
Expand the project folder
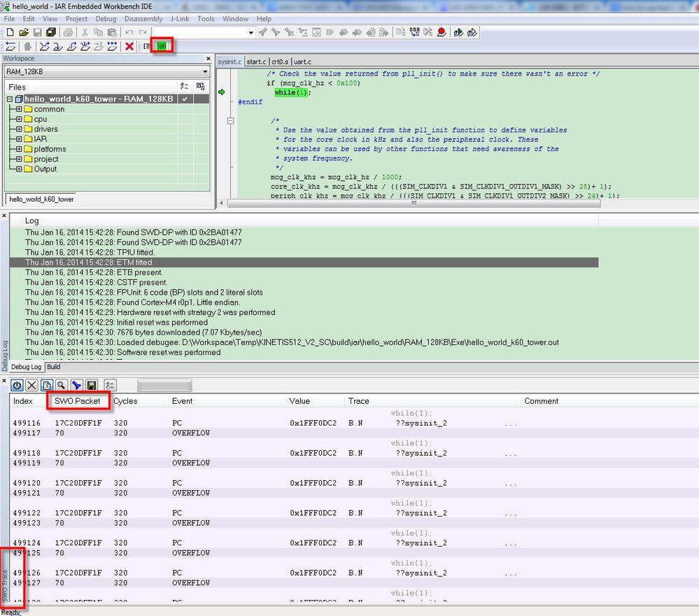point(19,159)
